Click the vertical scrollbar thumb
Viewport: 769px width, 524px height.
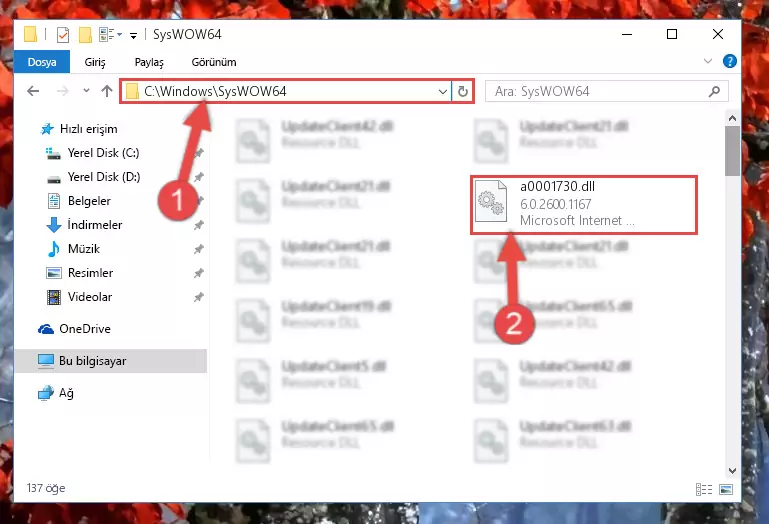point(732,151)
